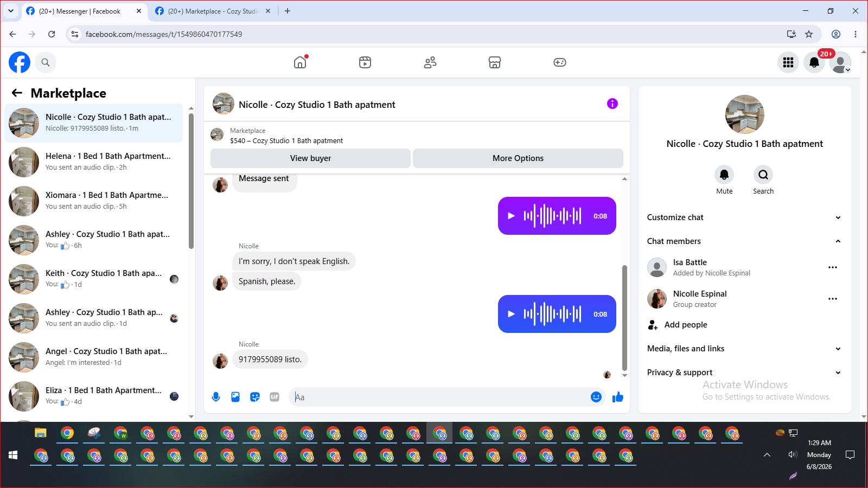This screenshot has width=868, height=488.
Task: Open Eliza 1 Bed 1 Bath chat
Action: 94,396
